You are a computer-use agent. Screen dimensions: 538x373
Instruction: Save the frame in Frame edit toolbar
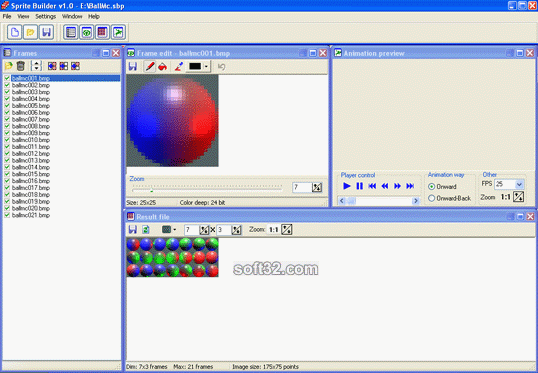click(133, 66)
